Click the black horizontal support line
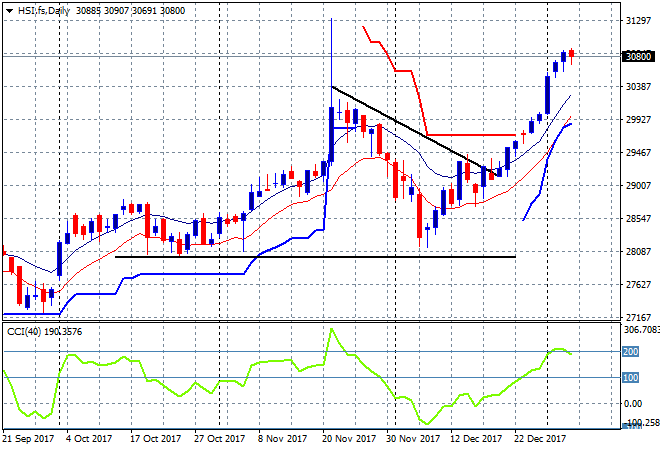This screenshot has height=450, width=660. click(x=300, y=257)
